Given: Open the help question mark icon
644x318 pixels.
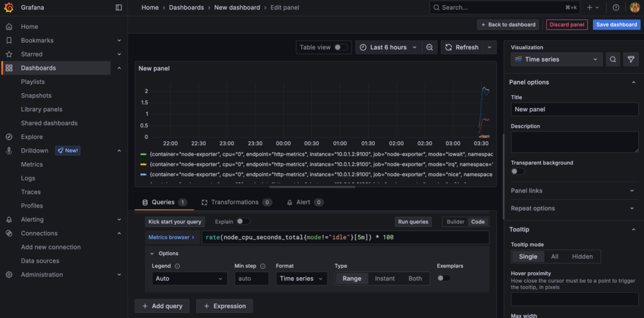Looking at the screenshot, I should (x=616, y=8).
